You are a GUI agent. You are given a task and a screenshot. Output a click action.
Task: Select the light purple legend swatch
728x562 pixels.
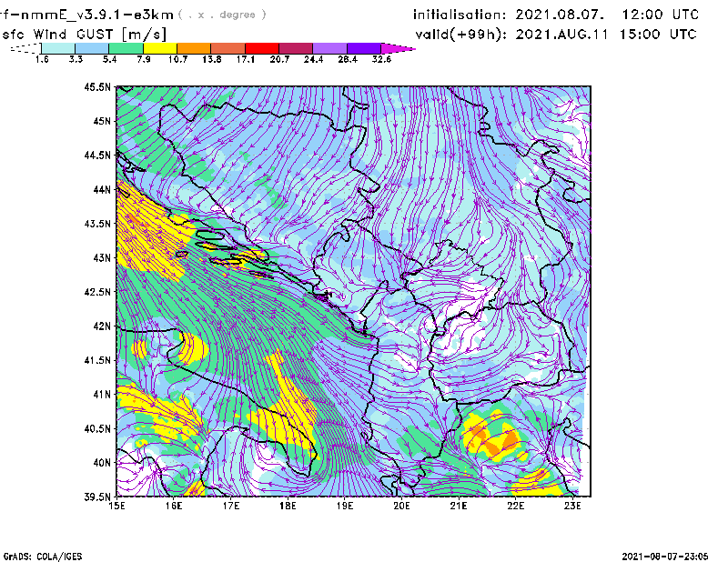pyautogui.click(x=329, y=48)
